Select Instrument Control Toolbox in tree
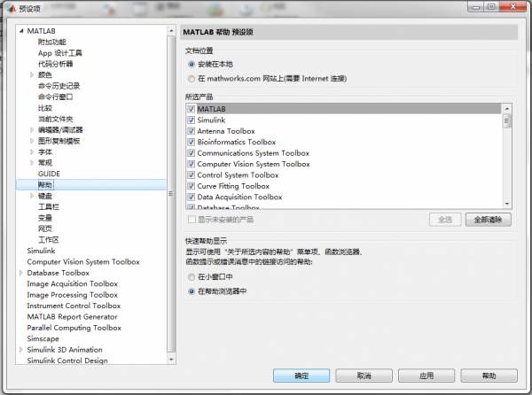Image resolution: width=532 pixels, height=395 pixels. (74, 306)
